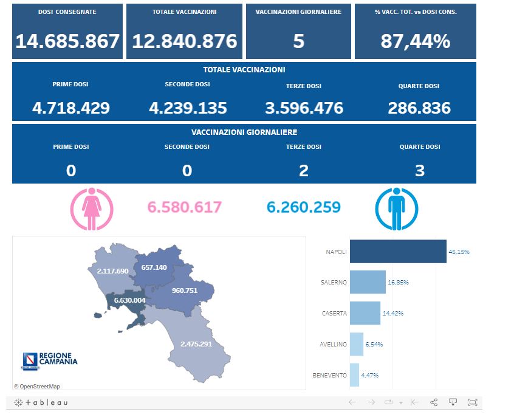Click the blue male figure icon
The image size is (514, 420).
tap(397, 209)
